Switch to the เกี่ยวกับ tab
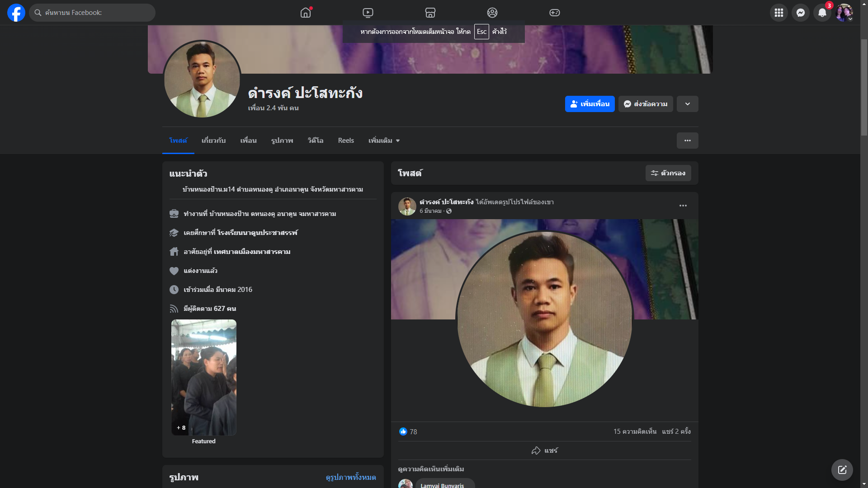This screenshot has height=488, width=868. coord(213,141)
